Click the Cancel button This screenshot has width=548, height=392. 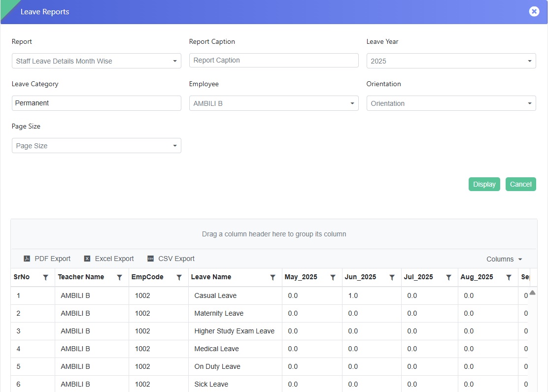point(520,184)
